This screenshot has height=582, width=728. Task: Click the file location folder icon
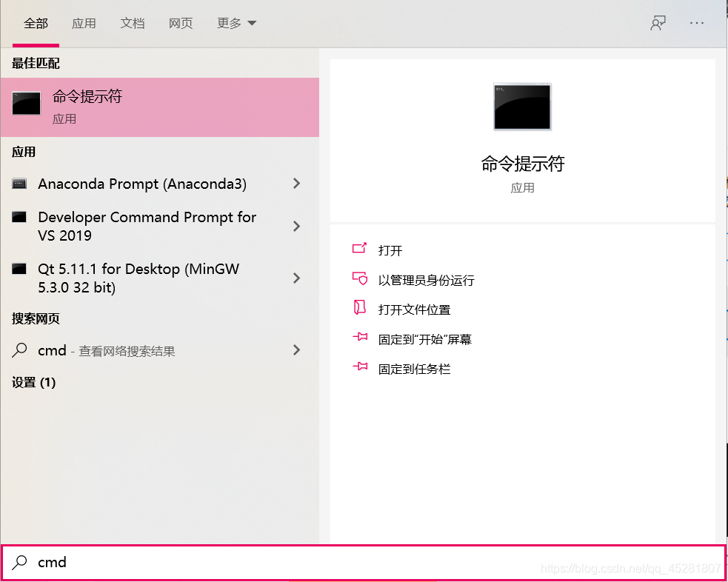pyautogui.click(x=360, y=307)
